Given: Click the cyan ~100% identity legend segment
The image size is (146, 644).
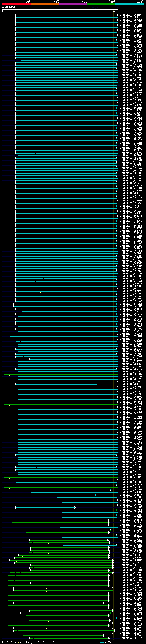Looking at the screenshot, I should pos(130,4).
